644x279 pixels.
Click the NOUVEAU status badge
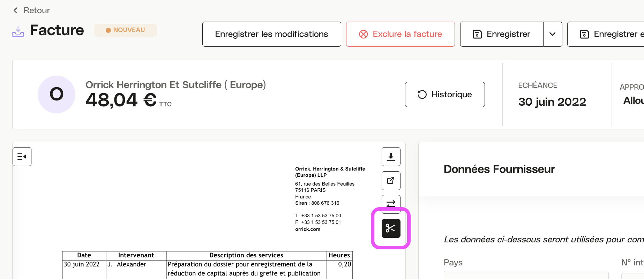(125, 30)
